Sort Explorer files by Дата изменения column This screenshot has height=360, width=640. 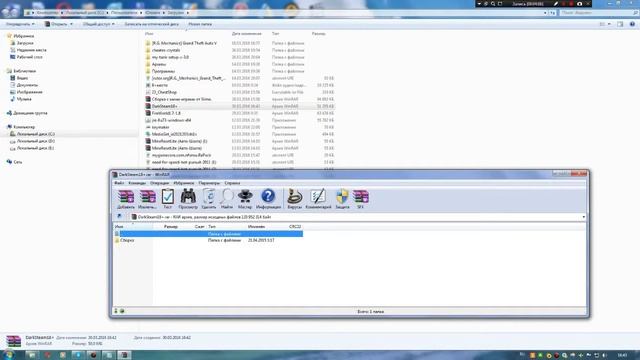pos(247,33)
